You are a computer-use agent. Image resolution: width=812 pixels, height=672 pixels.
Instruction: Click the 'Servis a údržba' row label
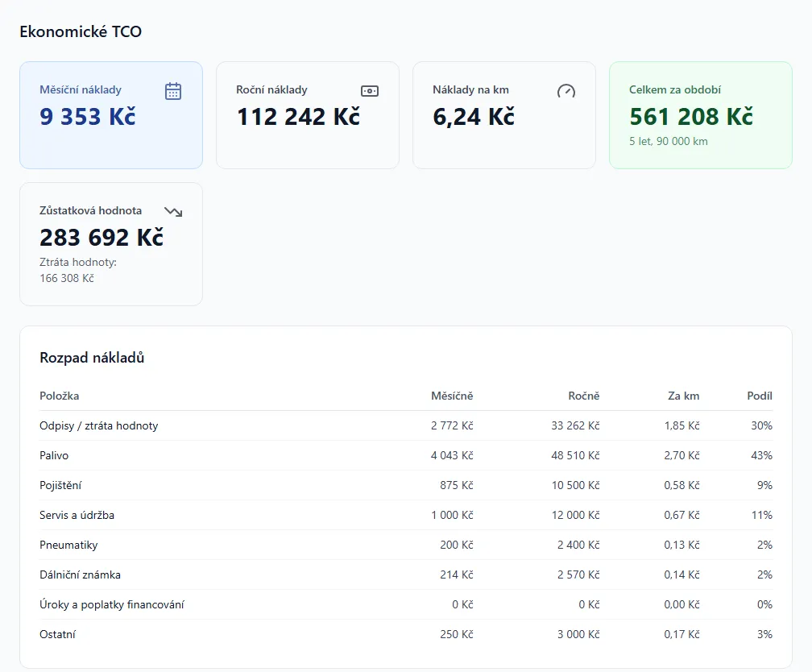point(77,515)
